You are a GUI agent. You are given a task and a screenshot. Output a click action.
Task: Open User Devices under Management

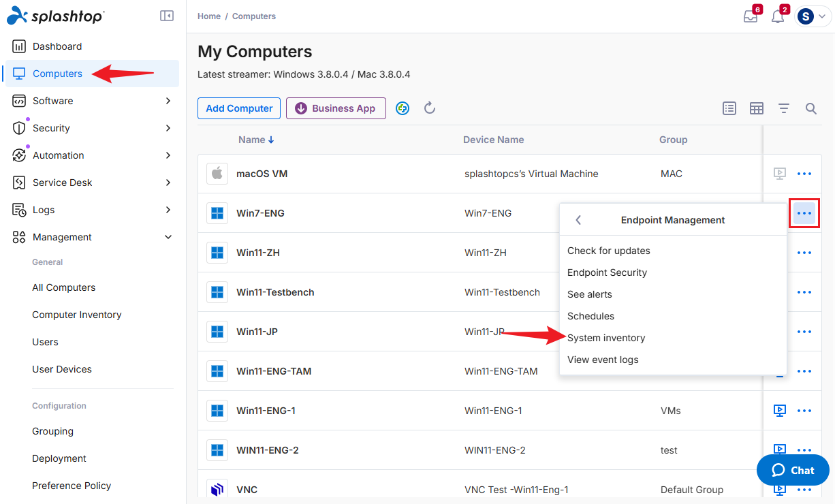pos(62,369)
